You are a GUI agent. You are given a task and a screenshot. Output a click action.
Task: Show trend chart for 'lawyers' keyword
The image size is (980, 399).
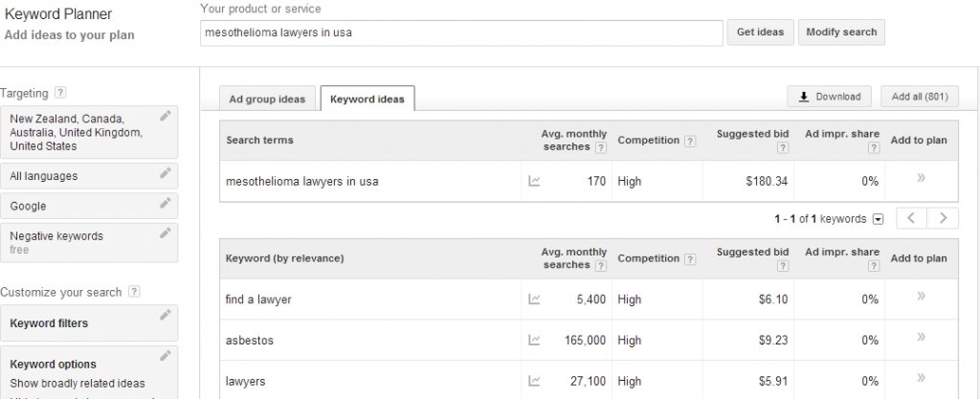[x=534, y=380]
